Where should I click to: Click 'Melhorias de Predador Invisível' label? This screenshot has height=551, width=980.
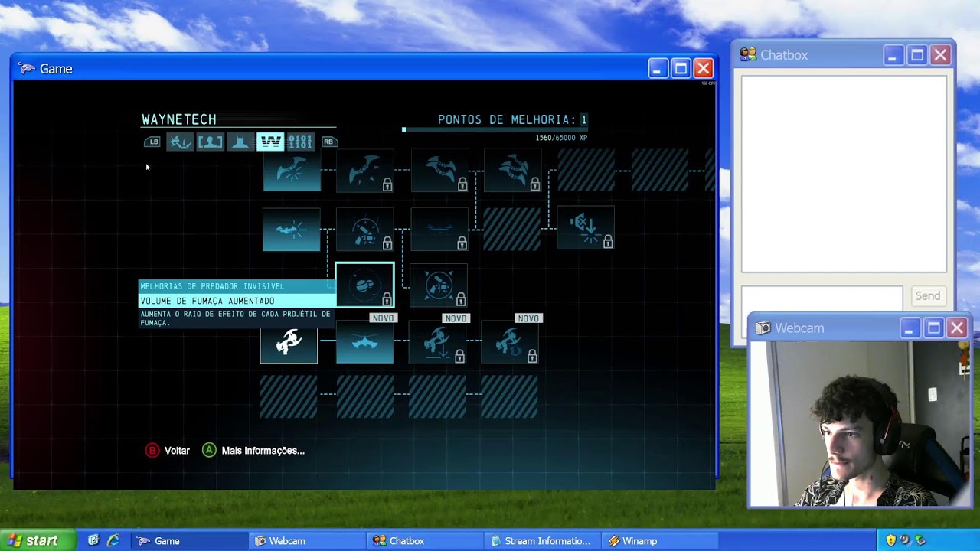click(212, 286)
